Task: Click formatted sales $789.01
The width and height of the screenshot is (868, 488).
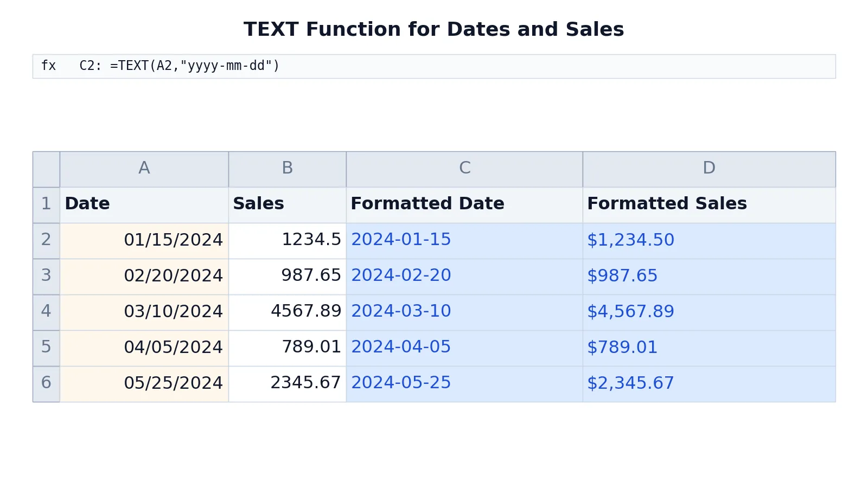Action: (x=709, y=348)
